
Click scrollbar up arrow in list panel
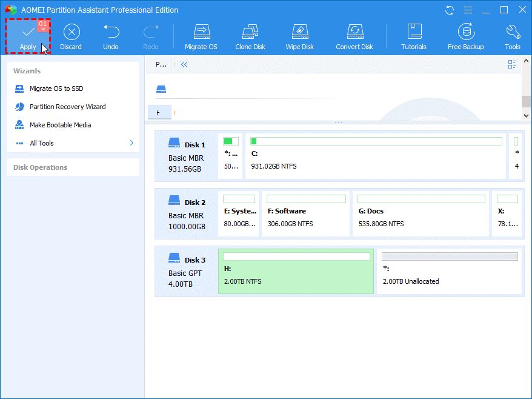(526, 61)
